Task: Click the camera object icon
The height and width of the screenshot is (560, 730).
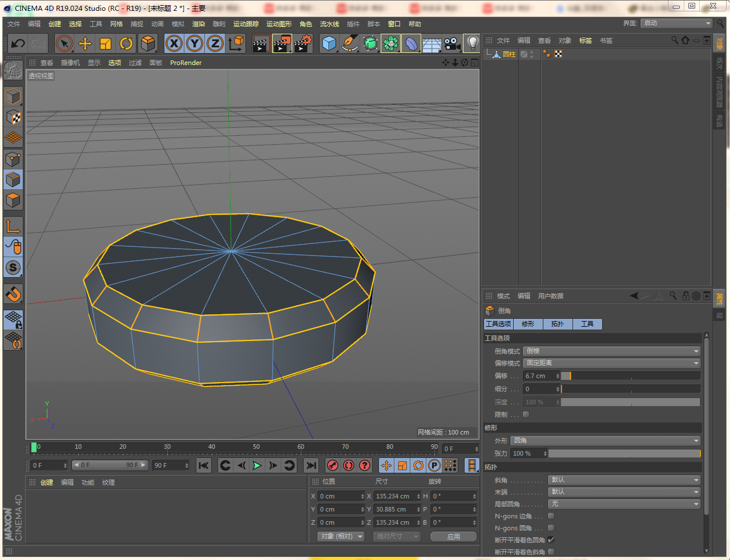Action: 452,43
